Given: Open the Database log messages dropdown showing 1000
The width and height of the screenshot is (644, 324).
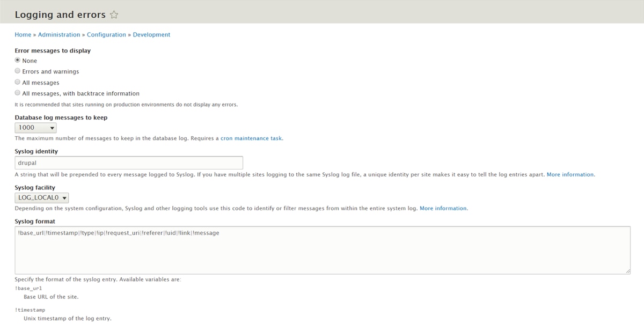Looking at the screenshot, I should 35,128.
